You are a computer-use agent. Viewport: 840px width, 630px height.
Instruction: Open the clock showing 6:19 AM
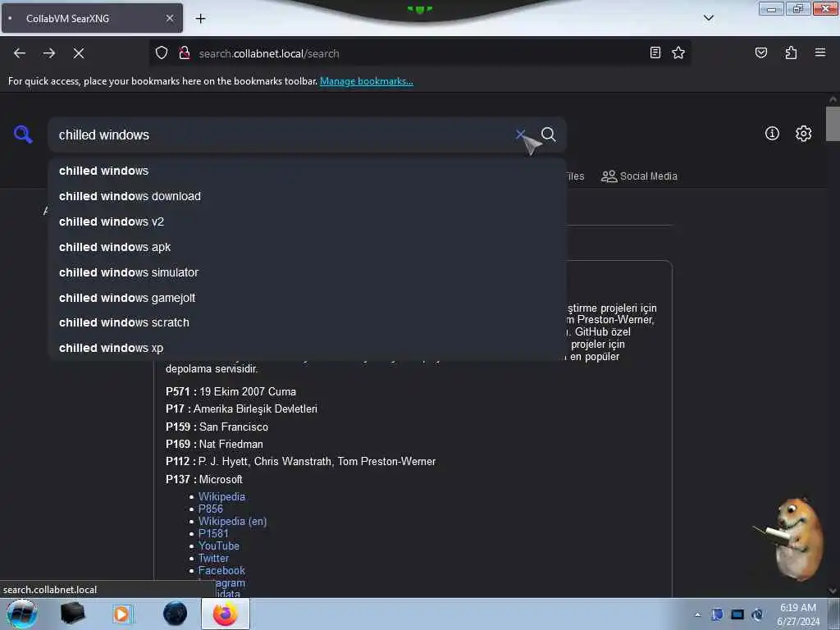(797, 614)
